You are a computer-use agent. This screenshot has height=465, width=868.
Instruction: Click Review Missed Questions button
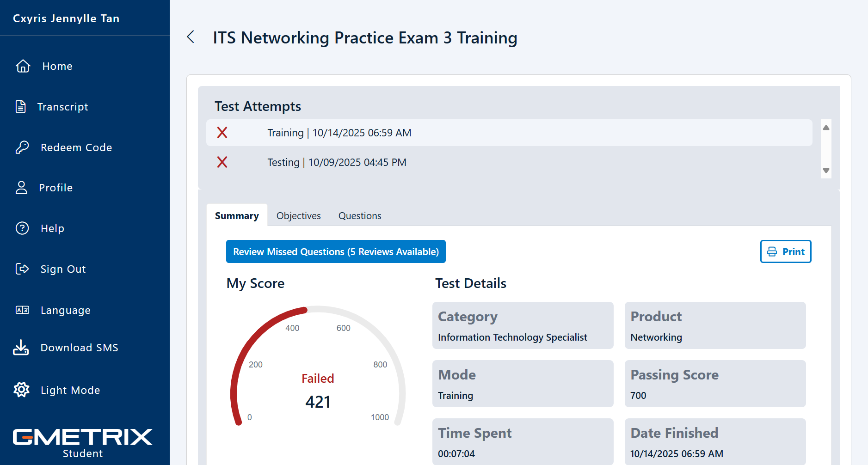[x=336, y=251]
